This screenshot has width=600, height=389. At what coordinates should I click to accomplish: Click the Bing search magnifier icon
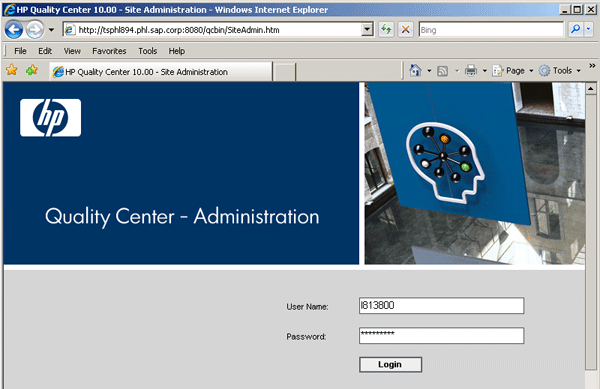pyautogui.click(x=575, y=29)
